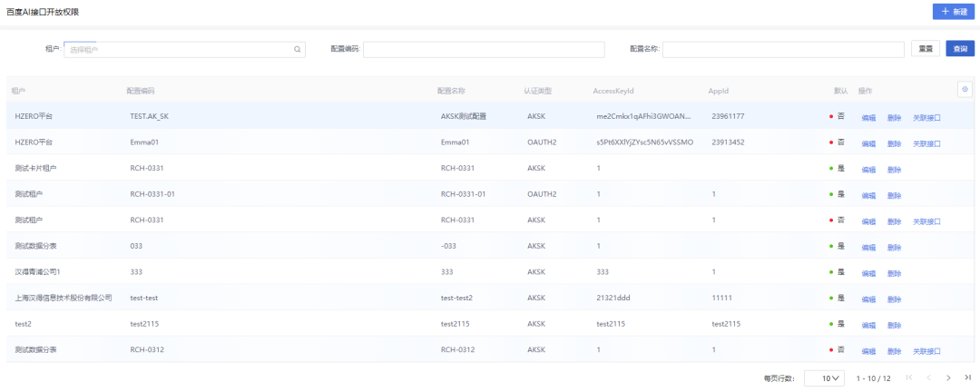This screenshot has height=392, width=980.
Task: Click the previous page arrow
Action: click(x=928, y=377)
